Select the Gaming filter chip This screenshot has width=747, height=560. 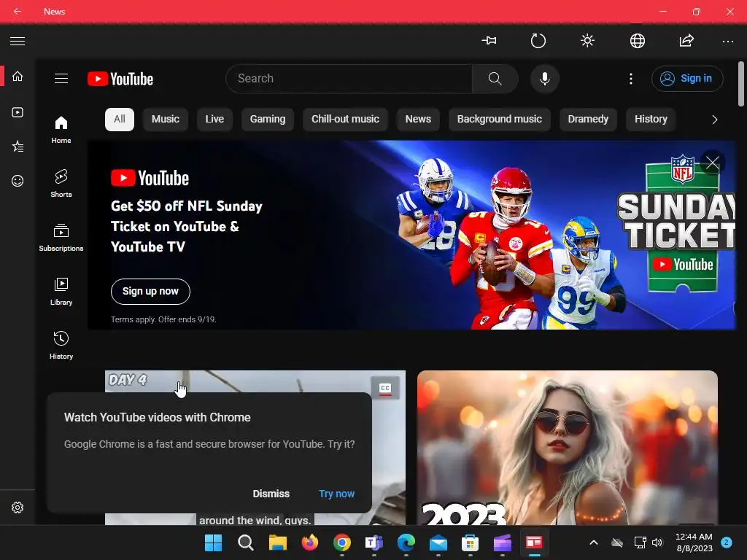click(x=268, y=119)
